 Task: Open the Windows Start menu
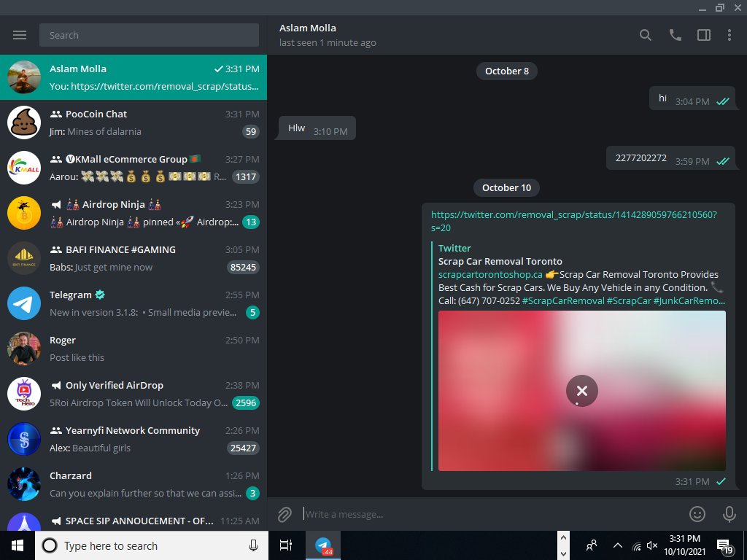pos(18,545)
